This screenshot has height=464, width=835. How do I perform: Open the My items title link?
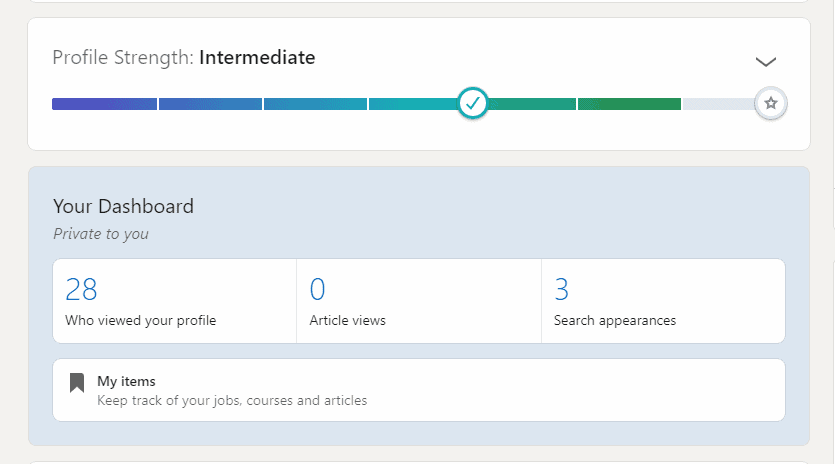126,381
